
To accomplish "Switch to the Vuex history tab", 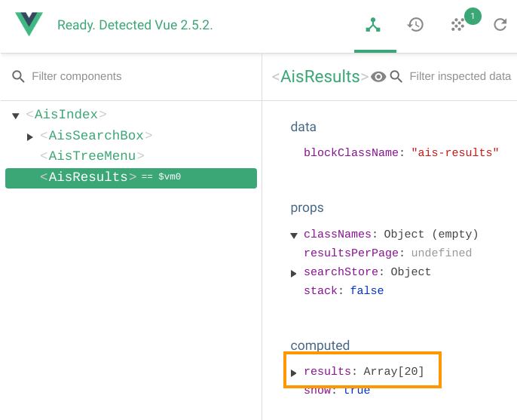I will coord(415,25).
